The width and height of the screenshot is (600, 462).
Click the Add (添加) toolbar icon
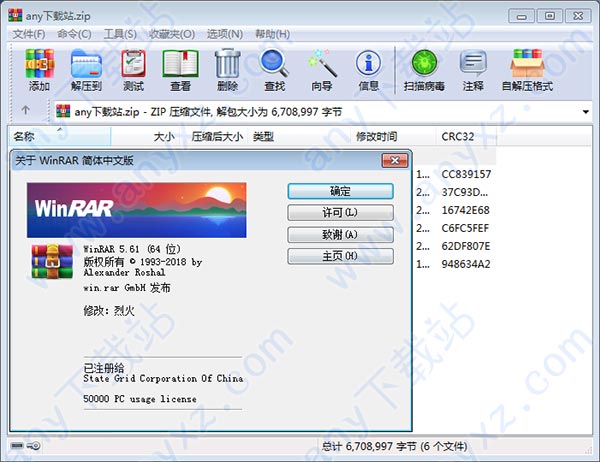39,70
